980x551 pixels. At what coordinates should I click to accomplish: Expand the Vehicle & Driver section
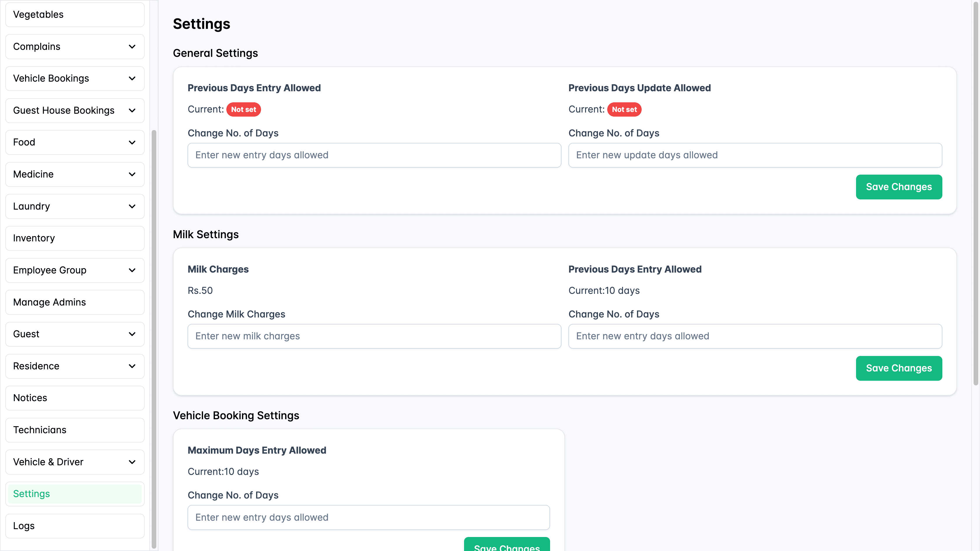click(x=132, y=462)
